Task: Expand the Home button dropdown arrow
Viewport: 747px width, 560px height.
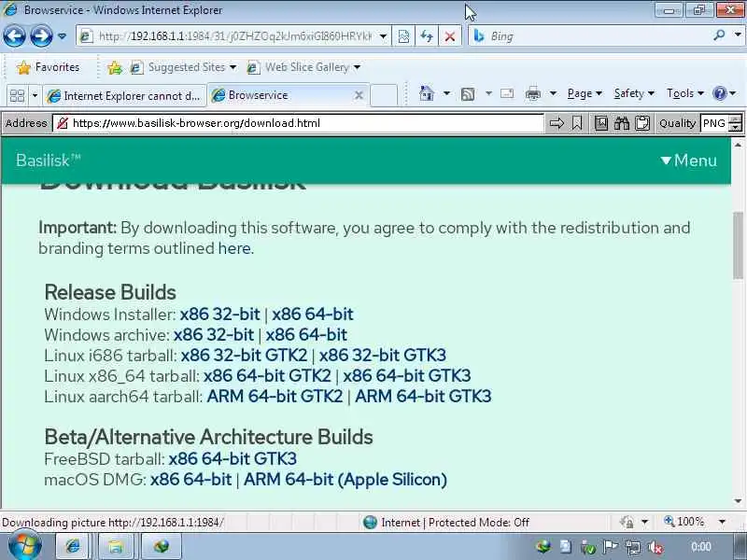Action: (446, 93)
